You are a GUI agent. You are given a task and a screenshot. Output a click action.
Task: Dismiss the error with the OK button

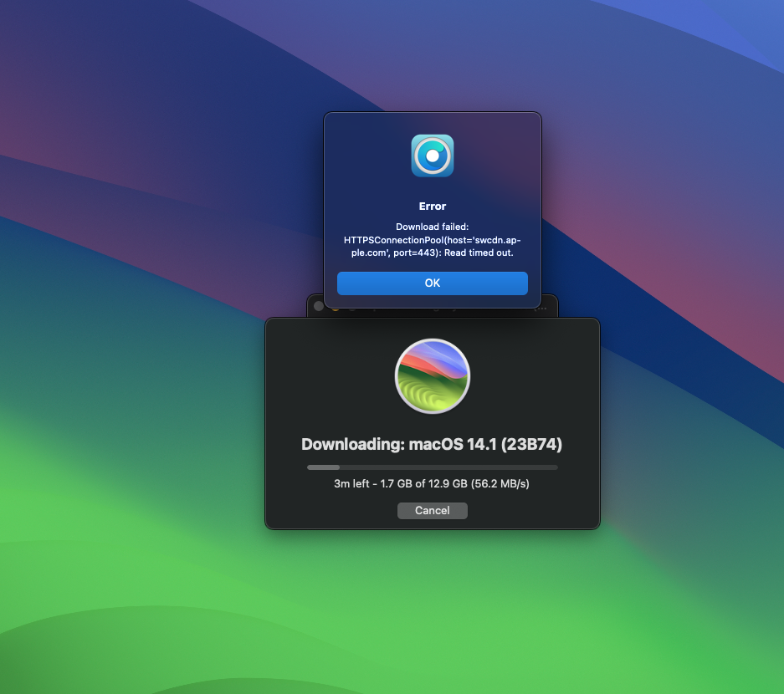(432, 283)
